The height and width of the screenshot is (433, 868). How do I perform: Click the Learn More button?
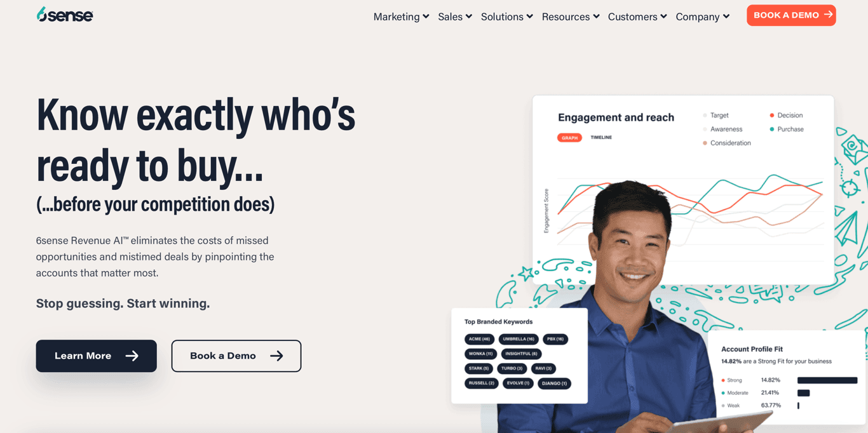[96, 356]
